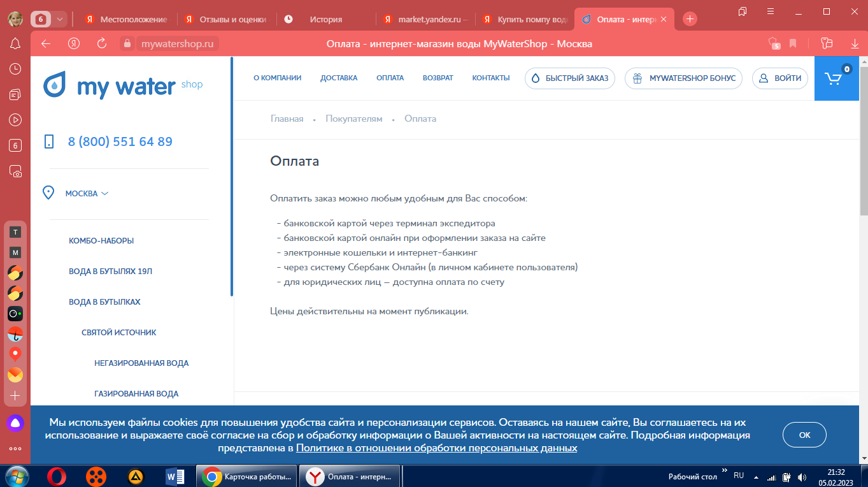Screen dimensions: 868x487
Task: Show hidden icons arrow in system tray
Action: (756, 477)
